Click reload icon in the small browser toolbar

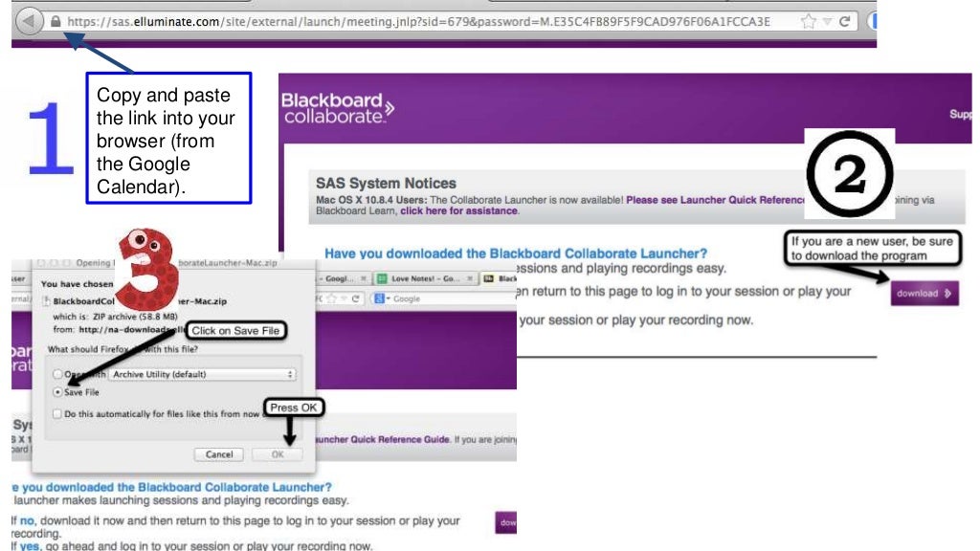pos(355,298)
